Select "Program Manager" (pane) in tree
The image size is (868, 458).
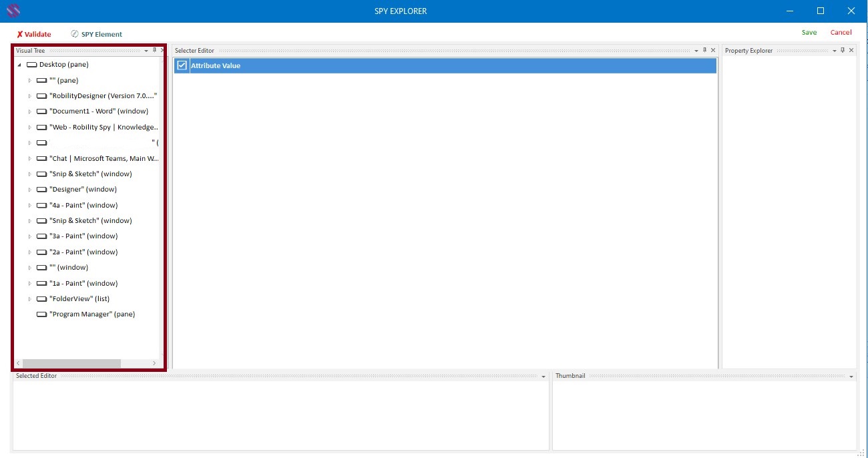(x=92, y=314)
